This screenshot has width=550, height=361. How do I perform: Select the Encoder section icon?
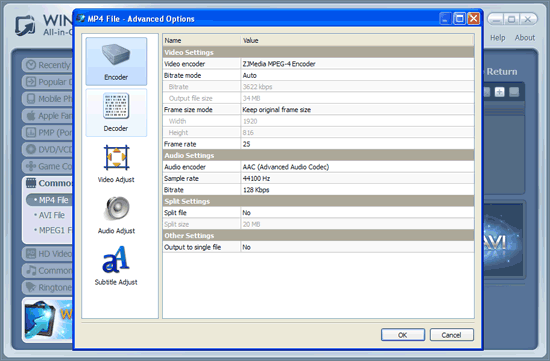pos(116,61)
